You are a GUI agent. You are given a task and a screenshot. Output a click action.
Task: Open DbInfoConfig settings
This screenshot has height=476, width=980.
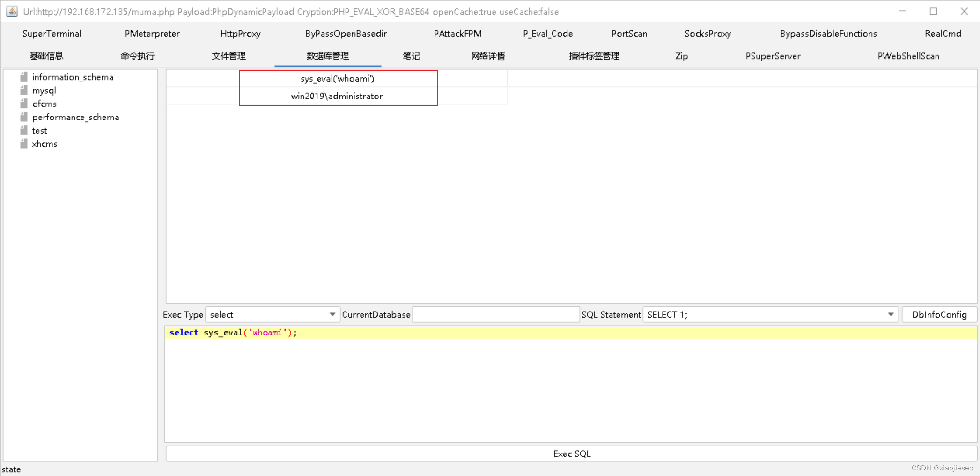pos(939,314)
